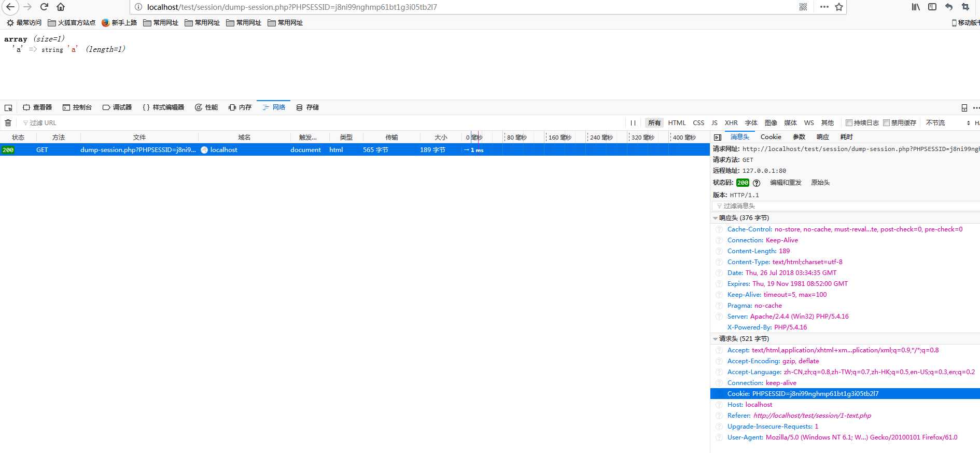Activate the element picker in devtools
Viewport: 980px width, 453px height.
[x=8, y=107]
